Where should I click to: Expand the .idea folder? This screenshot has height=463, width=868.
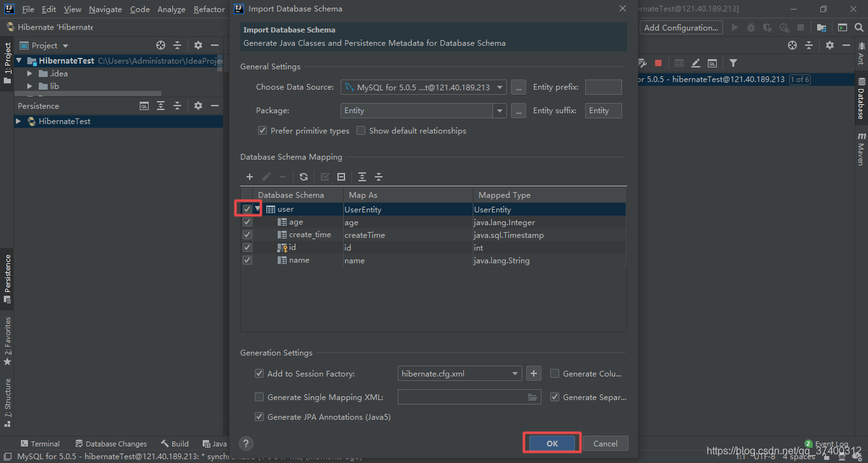30,73
